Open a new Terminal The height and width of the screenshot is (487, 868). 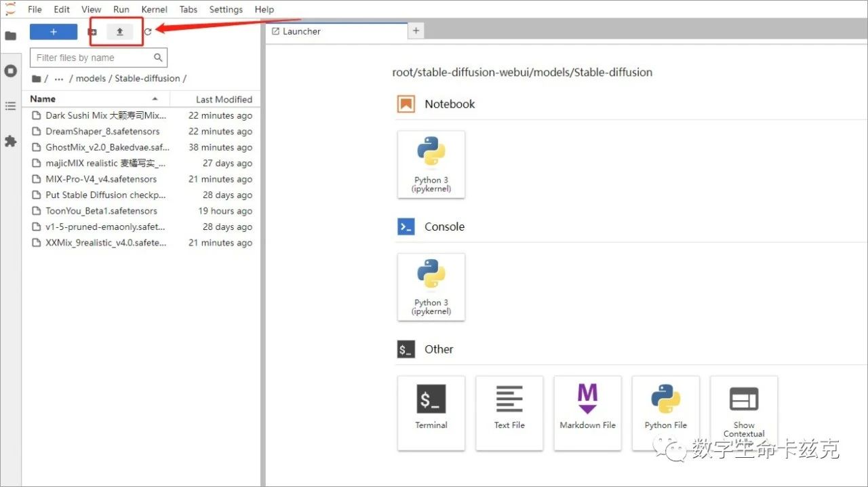(431, 412)
